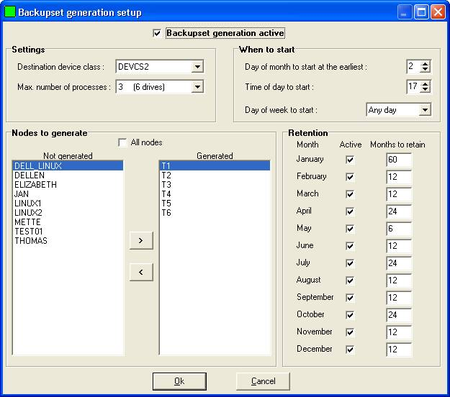
Task: Dismiss dialog with Cancel button
Action: click(263, 381)
